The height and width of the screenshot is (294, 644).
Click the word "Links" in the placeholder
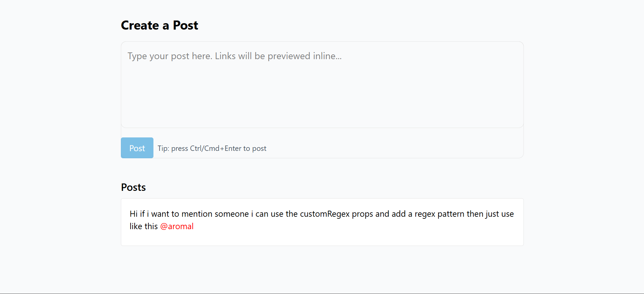click(x=225, y=56)
